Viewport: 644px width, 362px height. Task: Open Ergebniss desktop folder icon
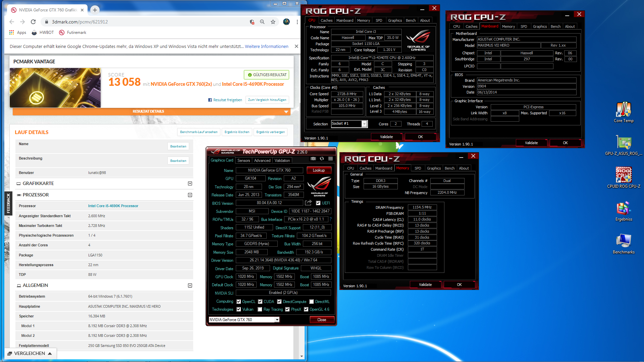click(624, 211)
